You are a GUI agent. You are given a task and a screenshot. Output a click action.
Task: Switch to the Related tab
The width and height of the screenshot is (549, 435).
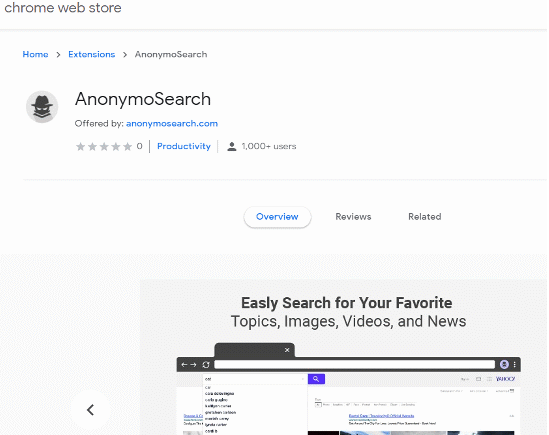click(x=425, y=217)
